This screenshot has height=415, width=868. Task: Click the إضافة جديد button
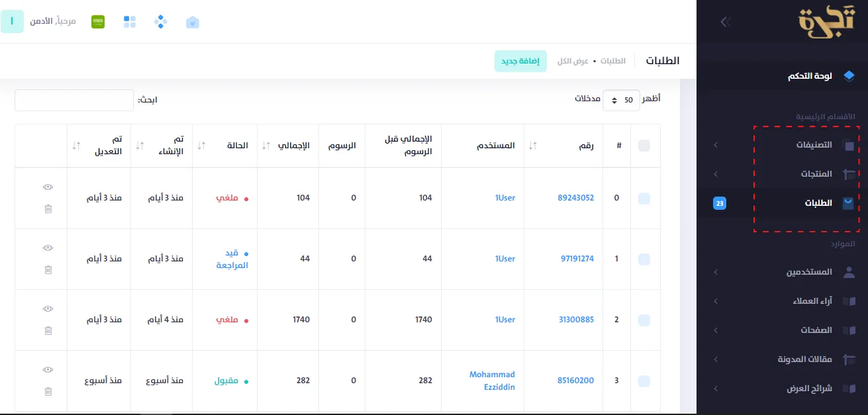(520, 60)
